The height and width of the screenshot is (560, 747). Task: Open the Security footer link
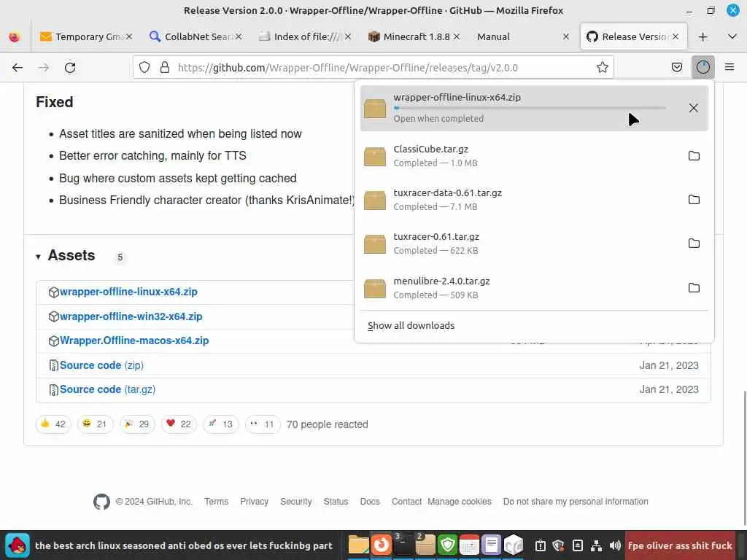(x=296, y=502)
